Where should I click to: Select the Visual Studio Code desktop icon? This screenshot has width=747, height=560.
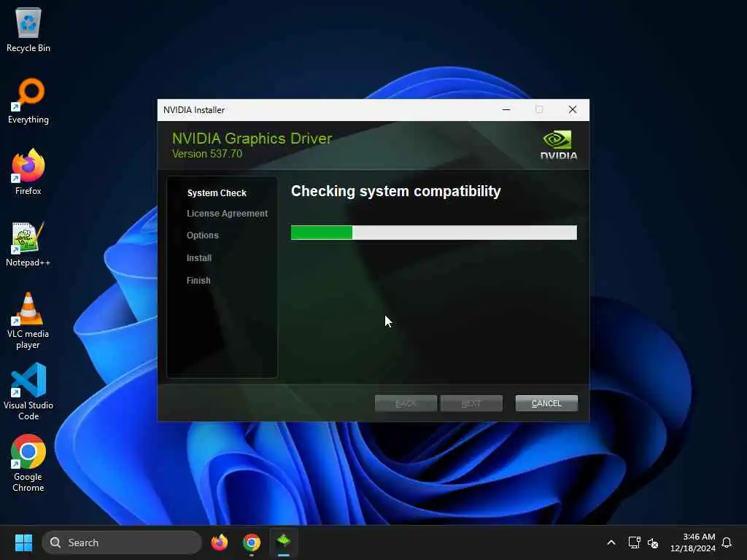click(28, 392)
